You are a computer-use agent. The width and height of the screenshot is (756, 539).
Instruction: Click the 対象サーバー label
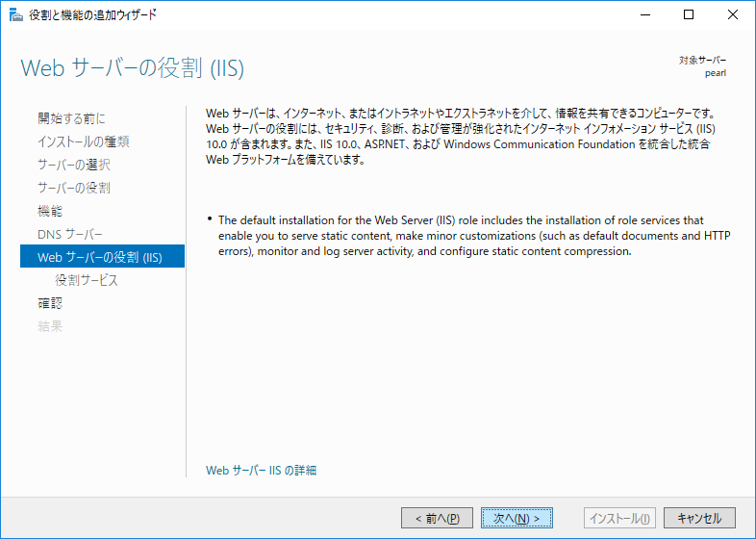click(x=702, y=60)
